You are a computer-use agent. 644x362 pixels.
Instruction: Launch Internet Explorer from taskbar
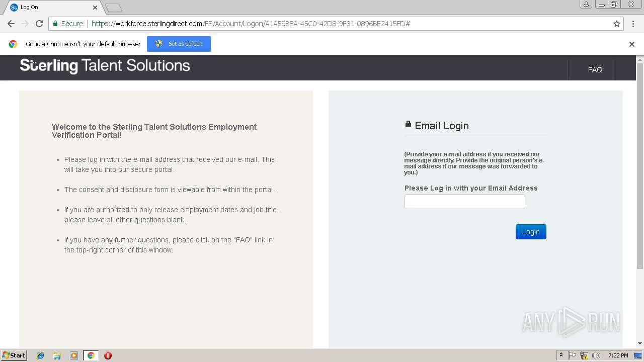pyautogui.click(x=40, y=355)
